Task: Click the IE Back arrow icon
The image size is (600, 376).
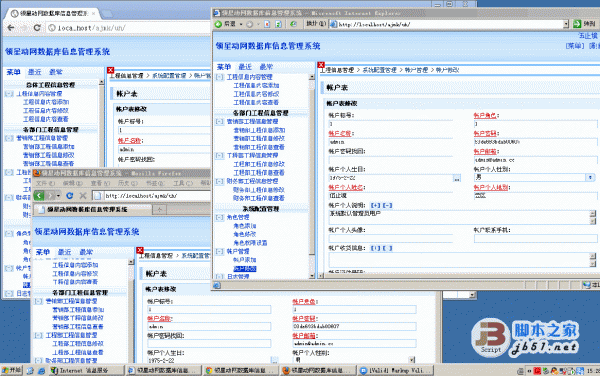Action: point(218,24)
